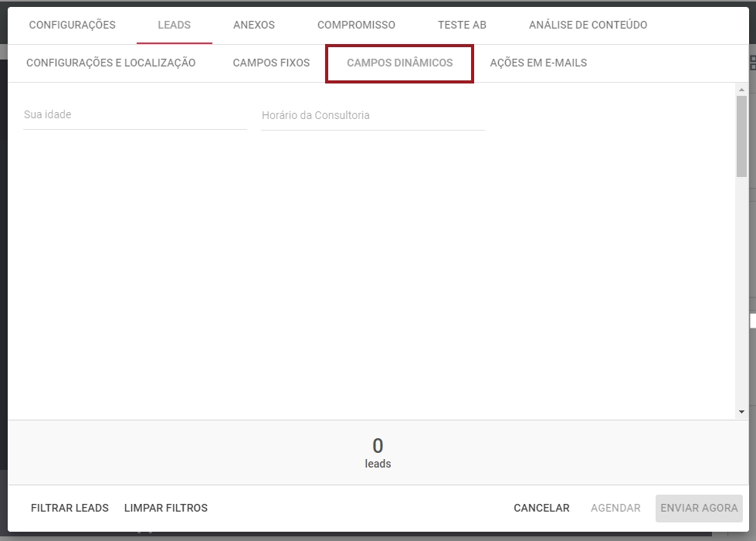Clear filters with Limpar Filtros
This screenshot has width=756, height=541.
coord(165,508)
